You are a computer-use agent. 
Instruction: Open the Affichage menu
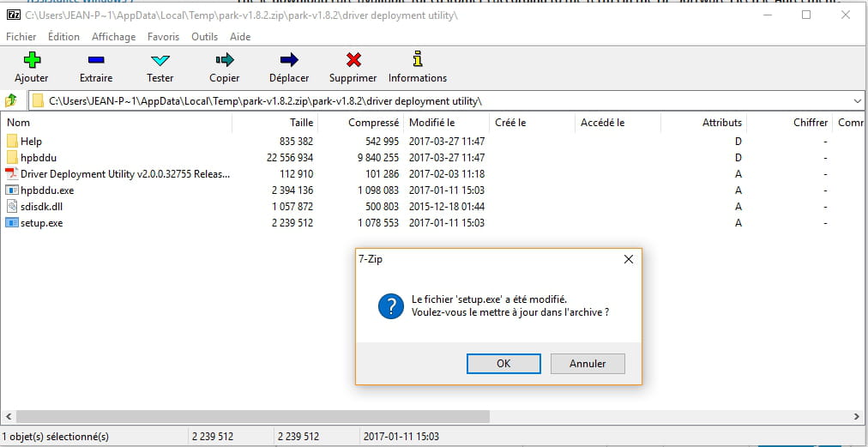pyautogui.click(x=113, y=37)
